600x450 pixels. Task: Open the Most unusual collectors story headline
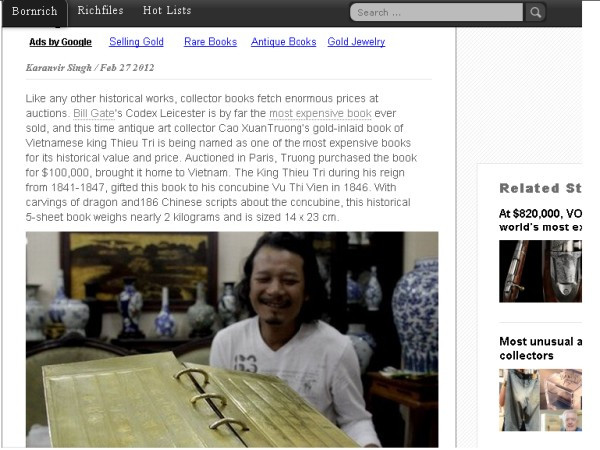[540, 348]
